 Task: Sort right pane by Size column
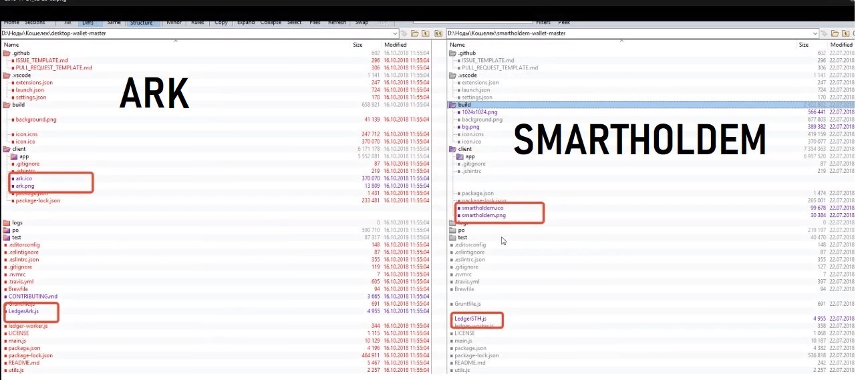(x=804, y=45)
